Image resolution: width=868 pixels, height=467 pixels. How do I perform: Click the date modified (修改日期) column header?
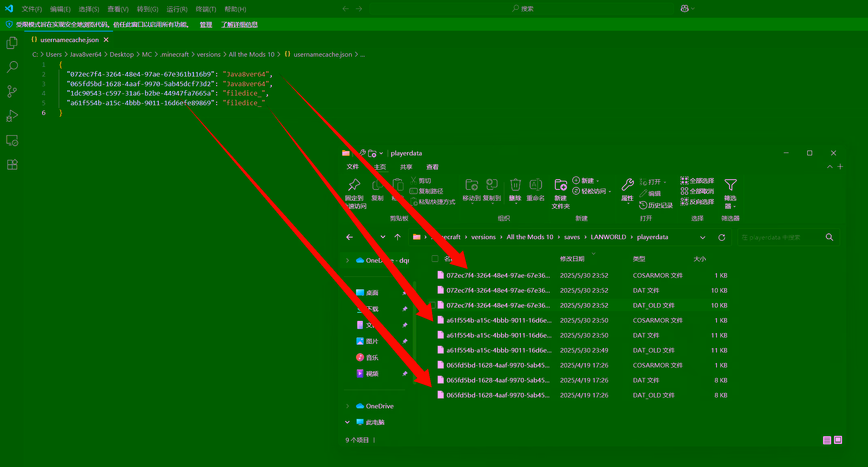[x=572, y=259]
